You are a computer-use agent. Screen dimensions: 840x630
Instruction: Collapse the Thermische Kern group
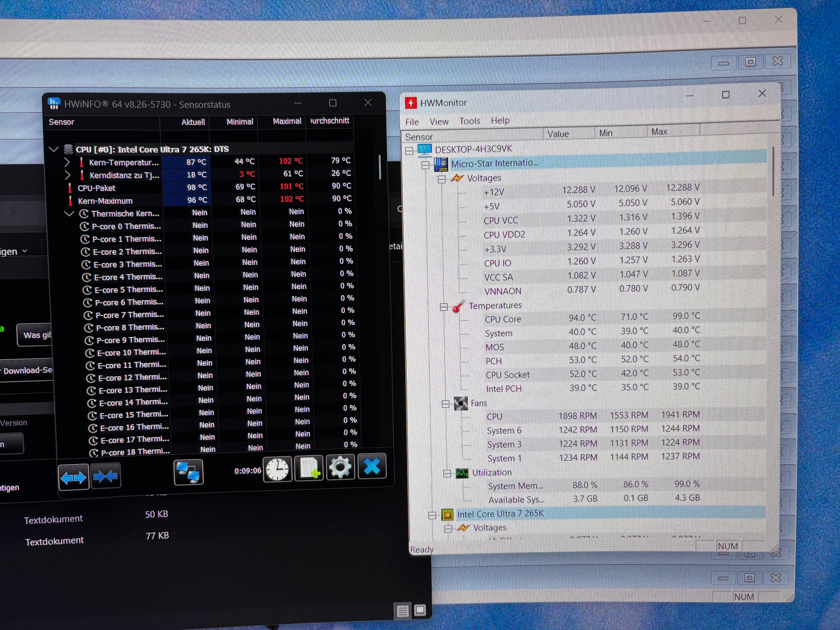[x=69, y=214]
